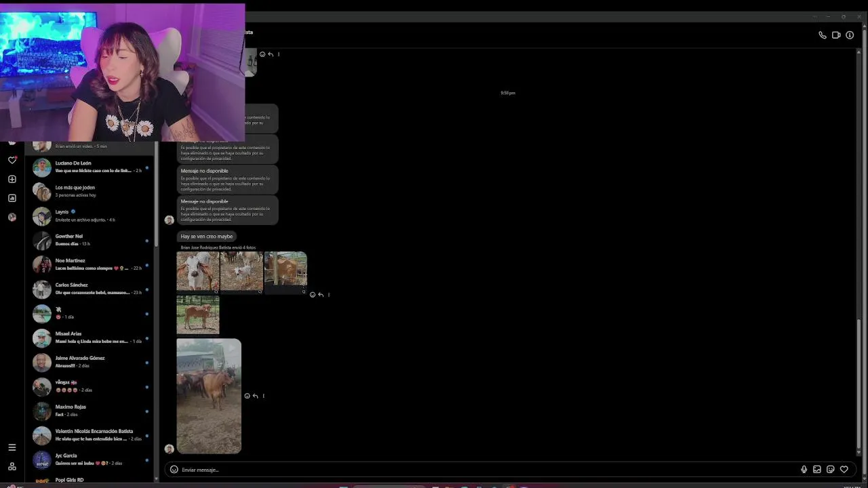
Task: React with emoji to the top image message
Action: 262,54
